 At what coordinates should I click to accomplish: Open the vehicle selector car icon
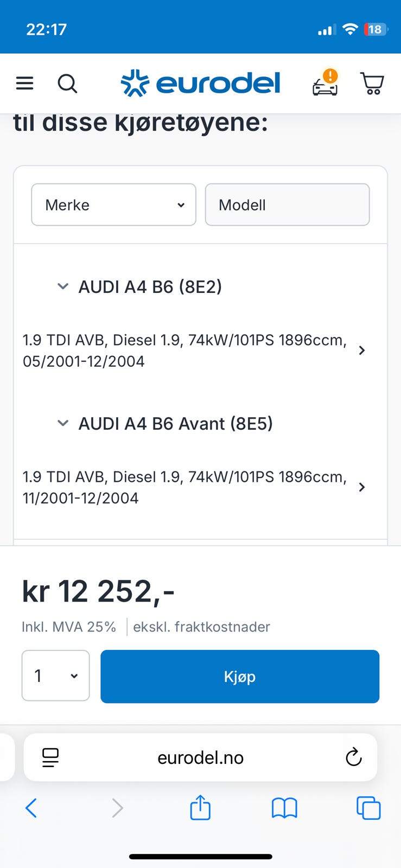[325, 84]
